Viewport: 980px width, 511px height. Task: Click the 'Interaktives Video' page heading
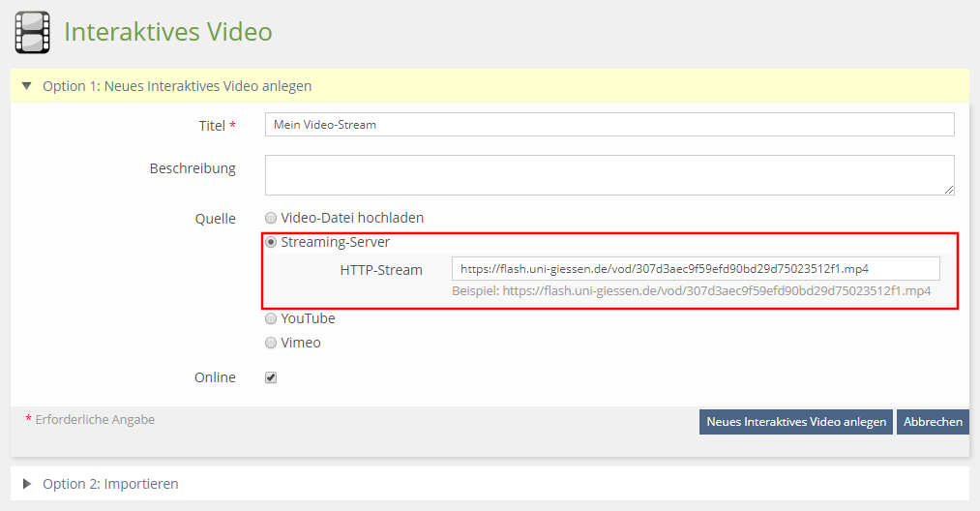168,32
